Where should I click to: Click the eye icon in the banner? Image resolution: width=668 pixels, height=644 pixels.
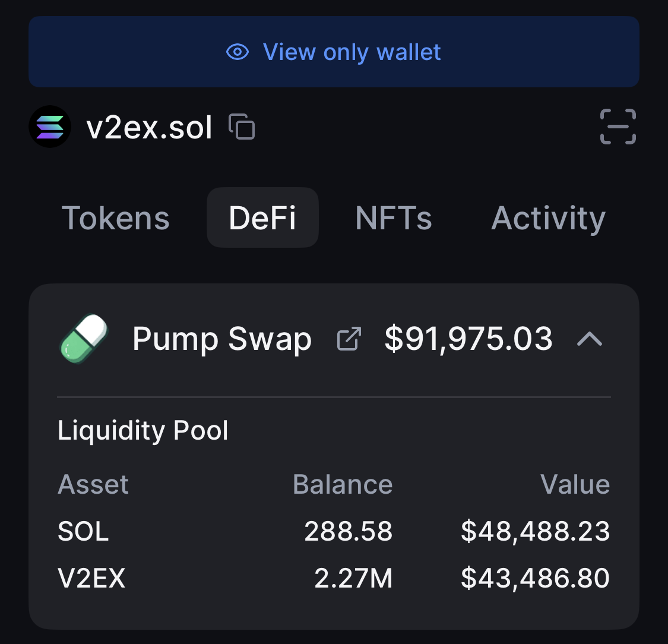coord(238,52)
